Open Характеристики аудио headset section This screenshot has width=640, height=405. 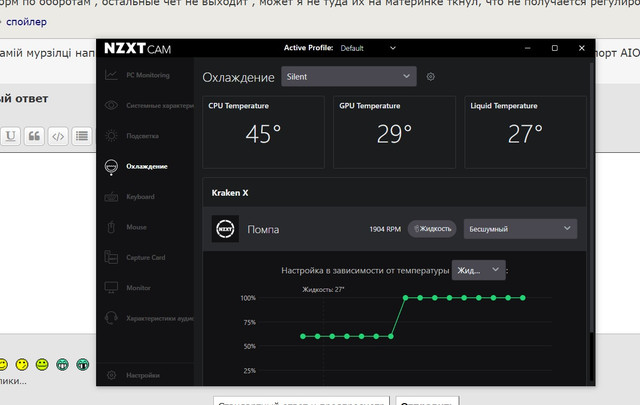pyautogui.click(x=149, y=318)
